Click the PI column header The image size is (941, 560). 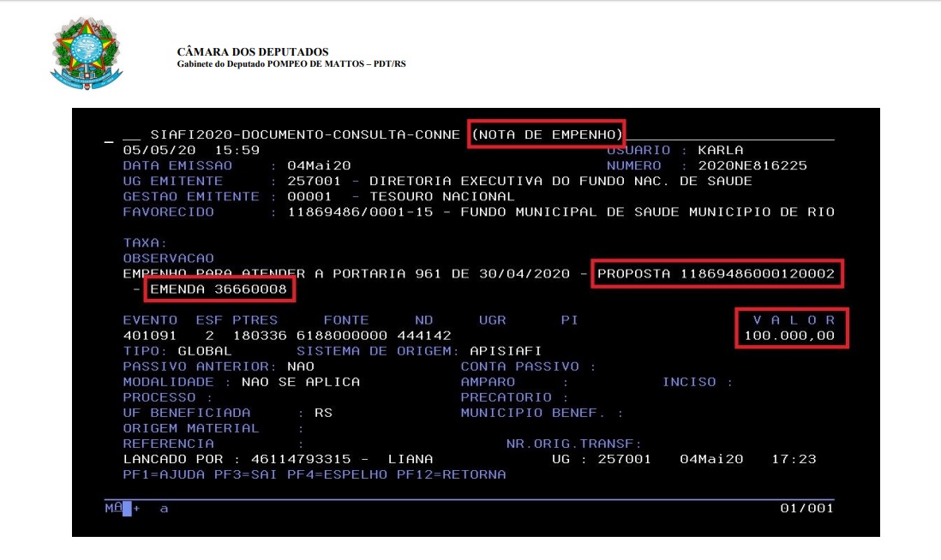pos(570,320)
